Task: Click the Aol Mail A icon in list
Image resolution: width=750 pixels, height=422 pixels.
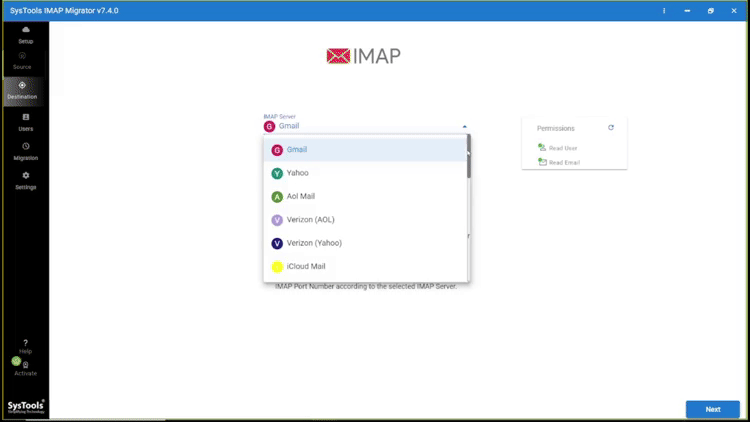Action: 277,197
